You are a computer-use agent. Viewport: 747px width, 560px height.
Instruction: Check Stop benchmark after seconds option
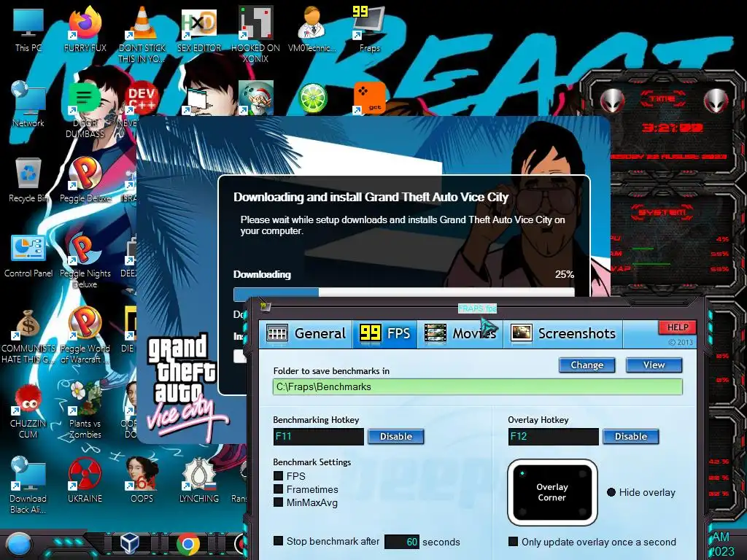pos(279,541)
